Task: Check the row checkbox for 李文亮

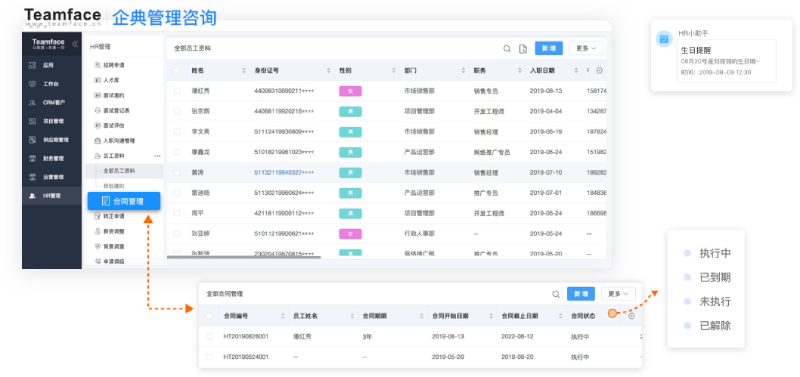Action: pyautogui.click(x=177, y=132)
